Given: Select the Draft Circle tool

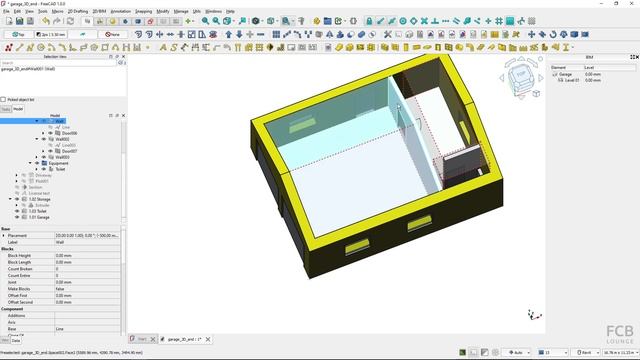Looking at the screenshot, I should tap(41, 48).
